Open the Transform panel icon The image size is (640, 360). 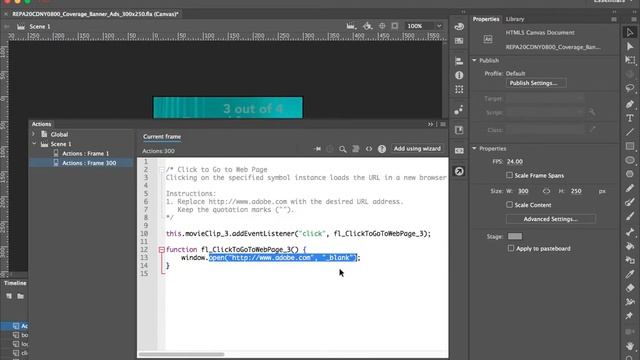459,89
